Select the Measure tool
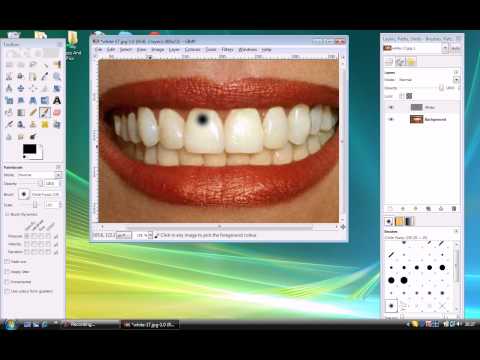 (x=9, y=89)
